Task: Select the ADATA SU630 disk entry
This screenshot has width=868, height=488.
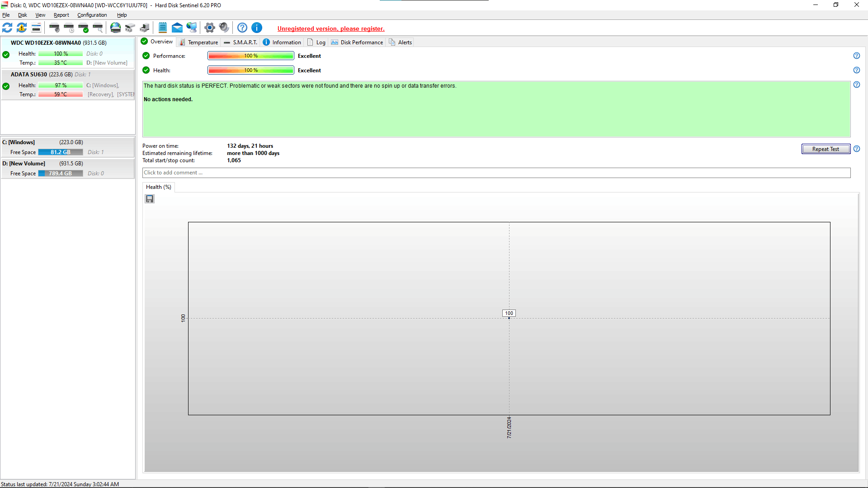Action: tap(68, 84)
